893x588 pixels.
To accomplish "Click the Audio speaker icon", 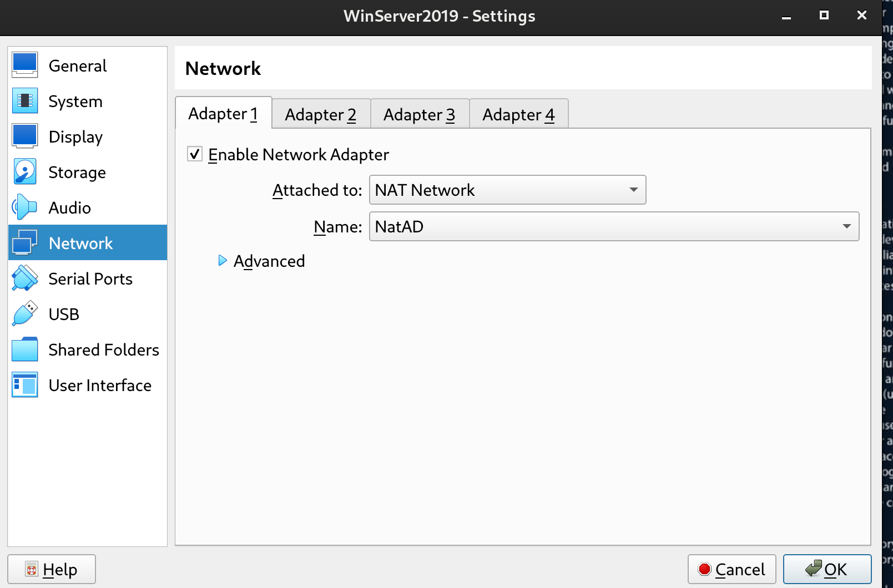I will click(25, 207).
